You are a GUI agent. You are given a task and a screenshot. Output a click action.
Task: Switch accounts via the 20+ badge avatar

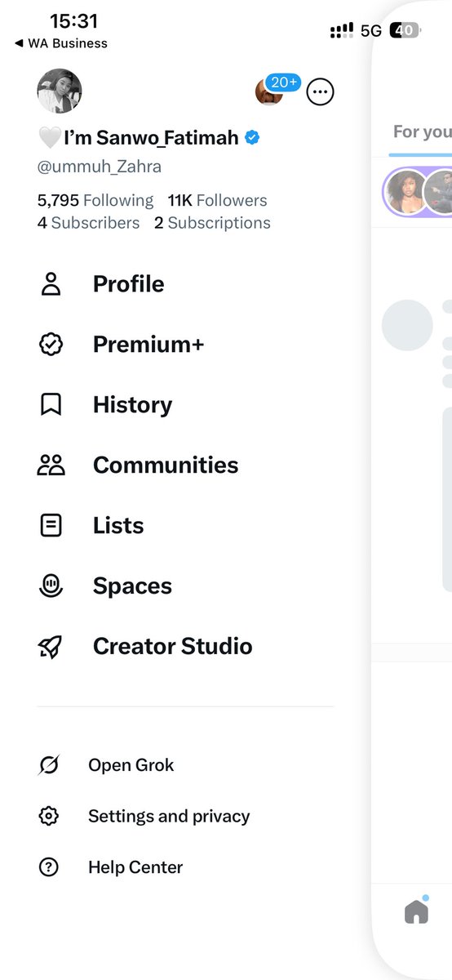tap(276, 89)
